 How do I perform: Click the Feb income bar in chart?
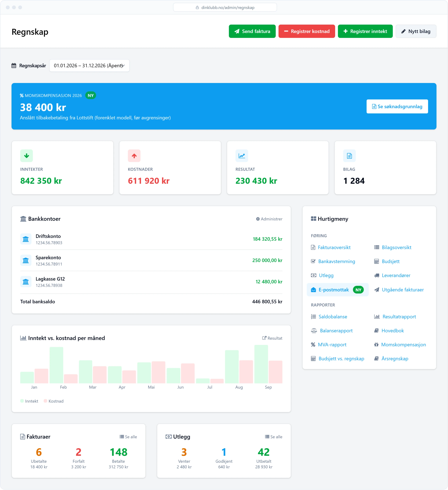[x=56, y=365]
